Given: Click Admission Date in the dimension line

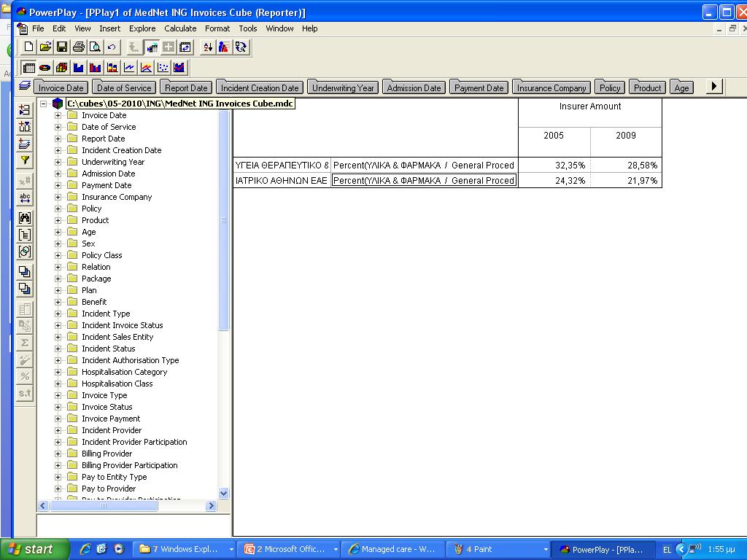Looking at the screenshot, I should pyautogui.click(x=414, y=87).
